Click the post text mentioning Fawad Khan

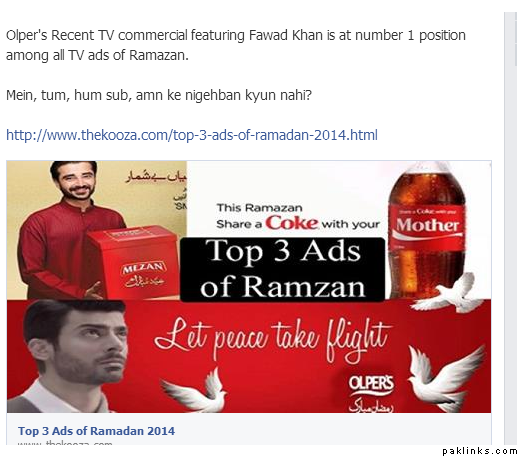tap(236, 45)
